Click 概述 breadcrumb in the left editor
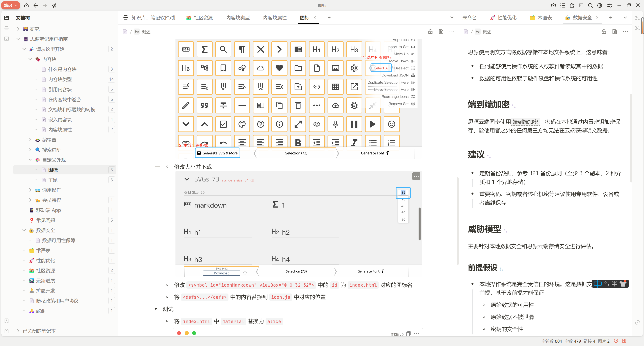 click(x=146, y=32)
